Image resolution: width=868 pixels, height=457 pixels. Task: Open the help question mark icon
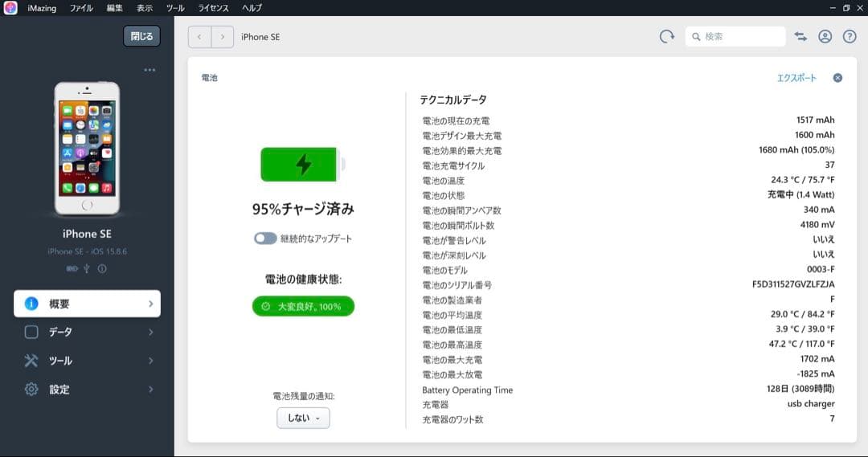coord(850,36)
